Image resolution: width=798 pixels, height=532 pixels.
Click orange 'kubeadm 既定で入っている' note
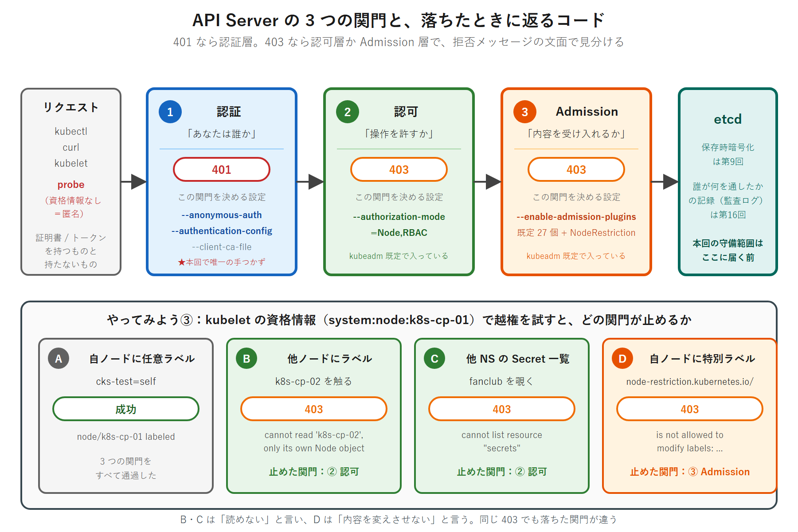pyautogui.click(x=576, y=256)
